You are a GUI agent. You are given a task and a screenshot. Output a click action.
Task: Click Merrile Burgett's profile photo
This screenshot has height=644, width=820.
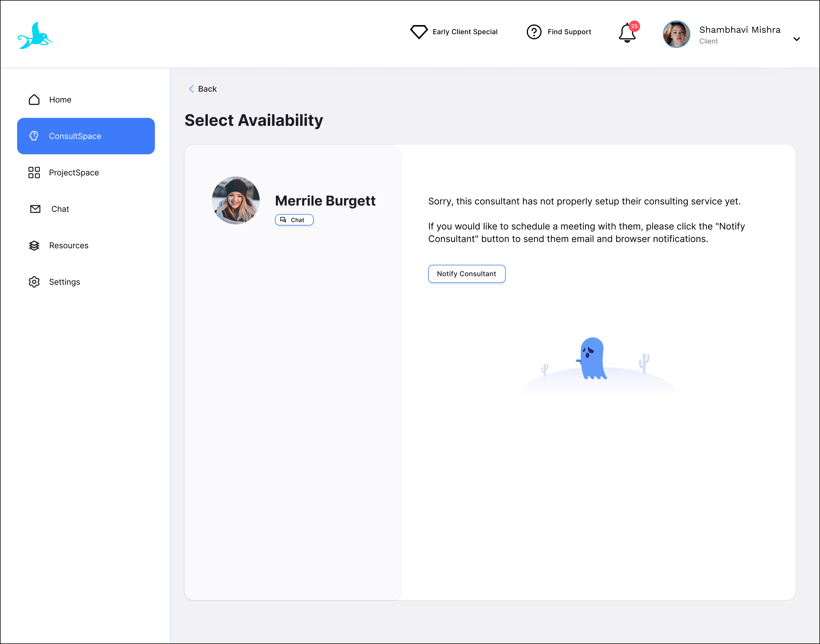pos(236,200)
